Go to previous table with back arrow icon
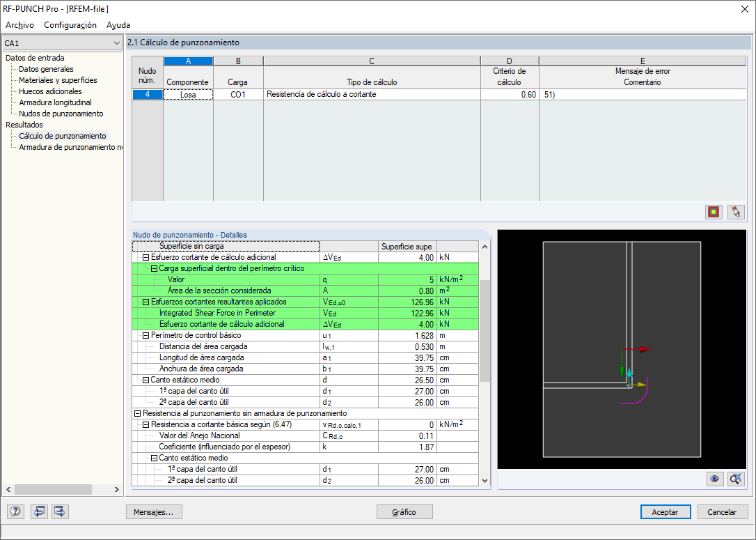 point(39,511)
